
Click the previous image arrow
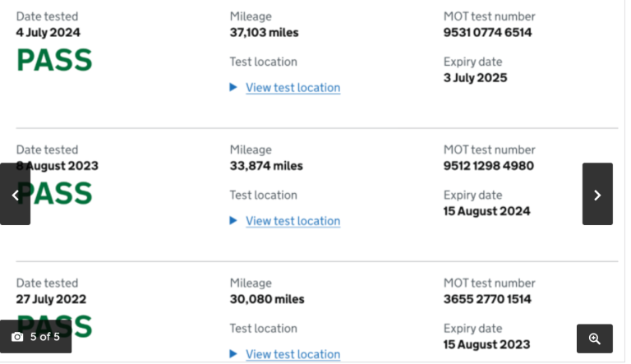tap(15, 195)
